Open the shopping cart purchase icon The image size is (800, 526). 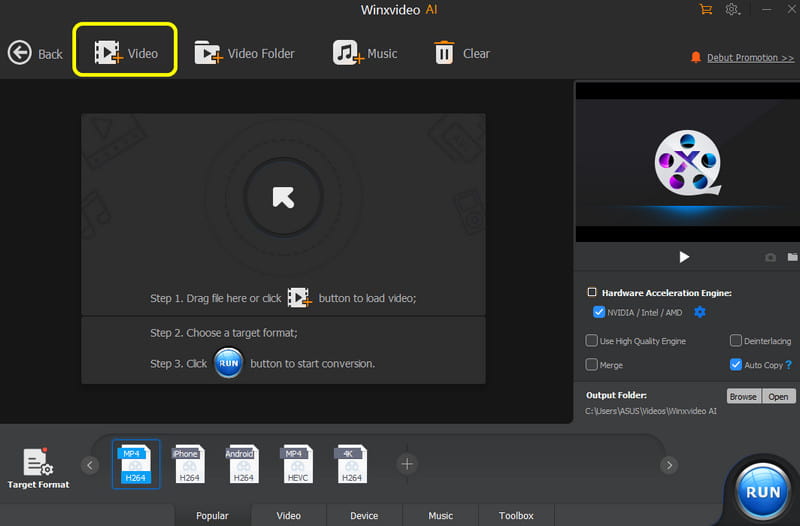[706, 9]
